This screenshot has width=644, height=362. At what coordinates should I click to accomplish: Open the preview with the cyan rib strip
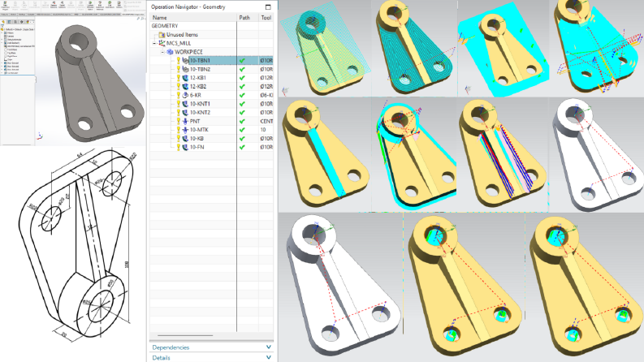point(326,155)
